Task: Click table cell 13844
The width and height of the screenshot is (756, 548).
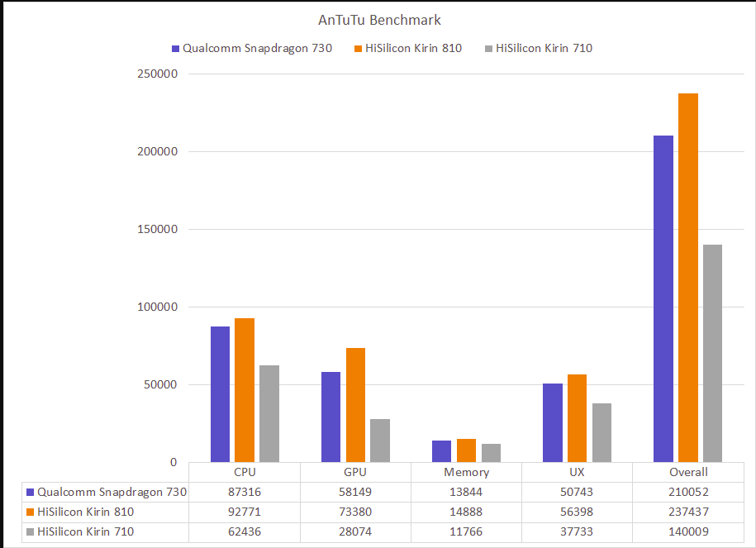Action: pos(466,492)
